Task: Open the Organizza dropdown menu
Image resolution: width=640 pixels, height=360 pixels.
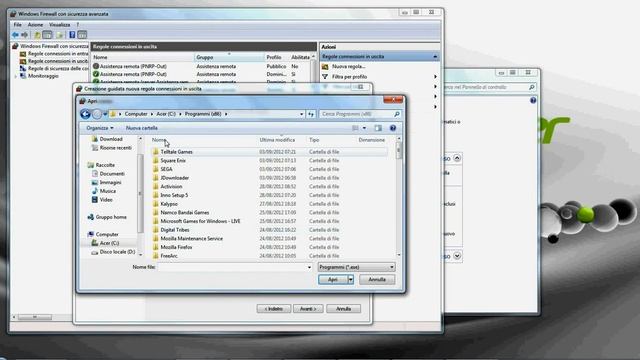Action: (x=100, y=128)
